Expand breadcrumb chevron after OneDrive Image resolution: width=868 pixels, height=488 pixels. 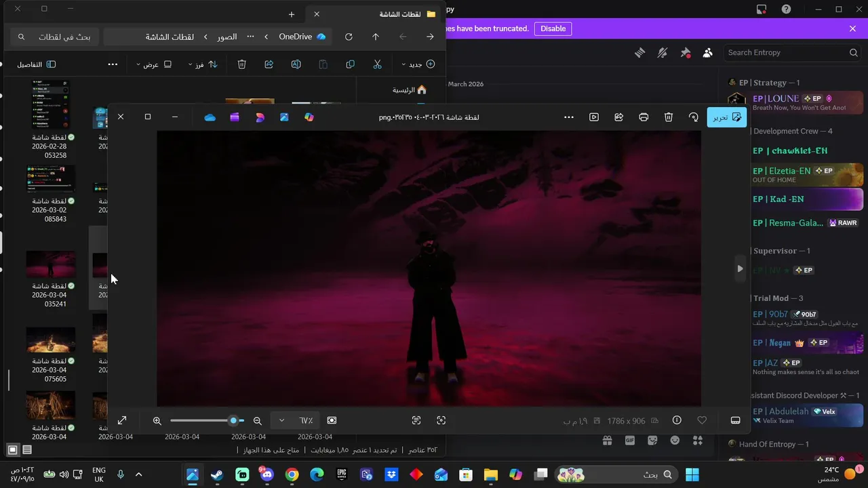pos(266,37)
